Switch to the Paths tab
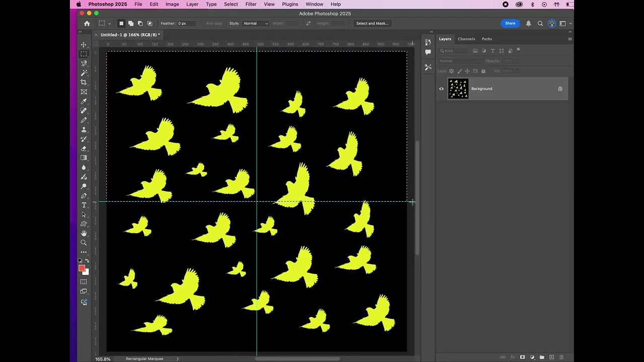The height and width of the screenshot is (362, 644). 487,39
